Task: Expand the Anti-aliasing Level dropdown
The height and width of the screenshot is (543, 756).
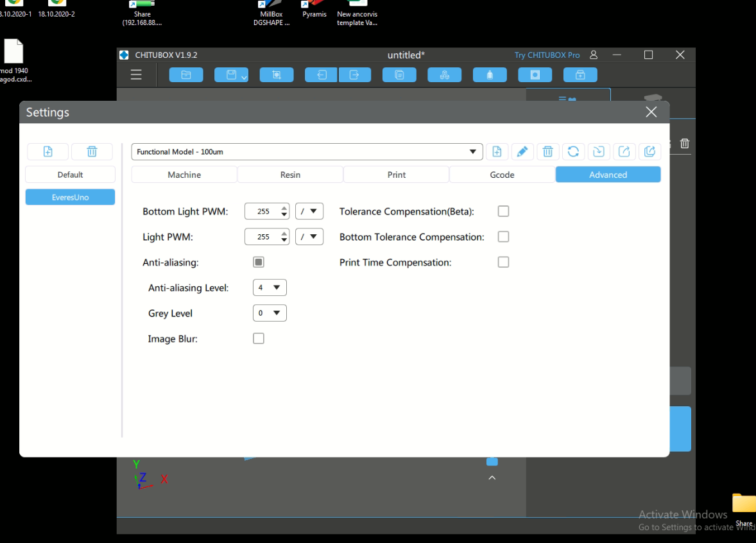Action: (270, 288)
